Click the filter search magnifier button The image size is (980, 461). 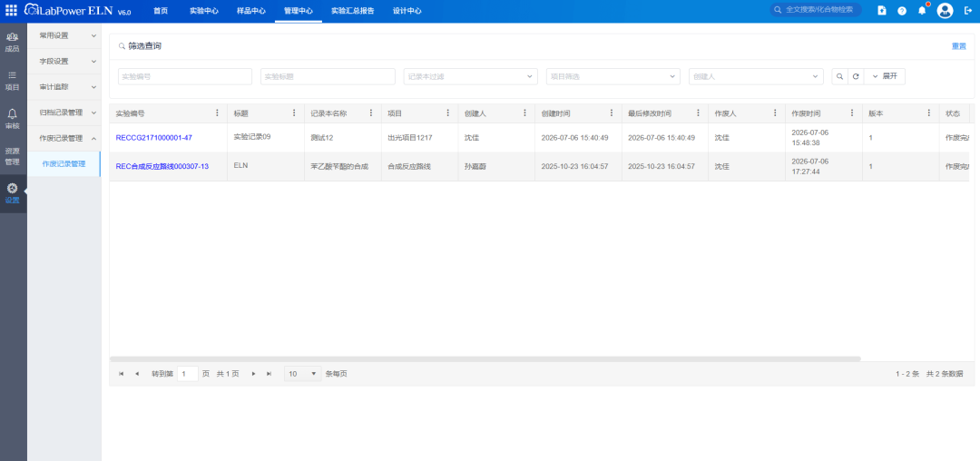839,76
